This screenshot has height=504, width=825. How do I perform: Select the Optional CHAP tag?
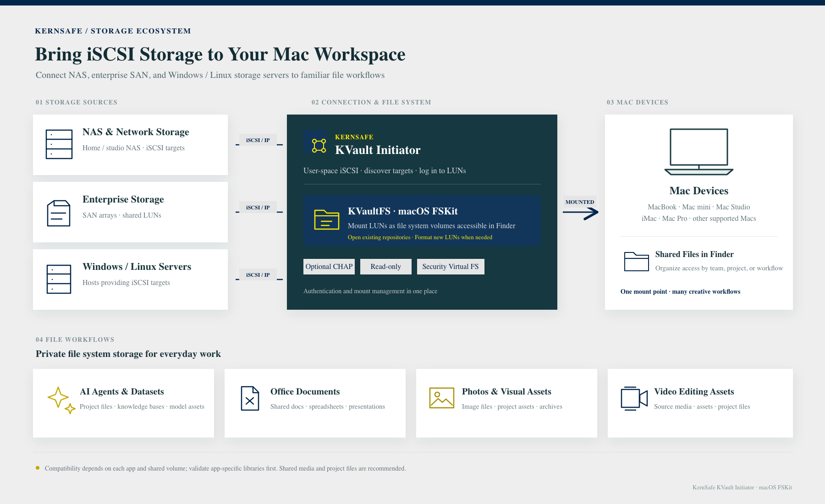click(329, 267)
